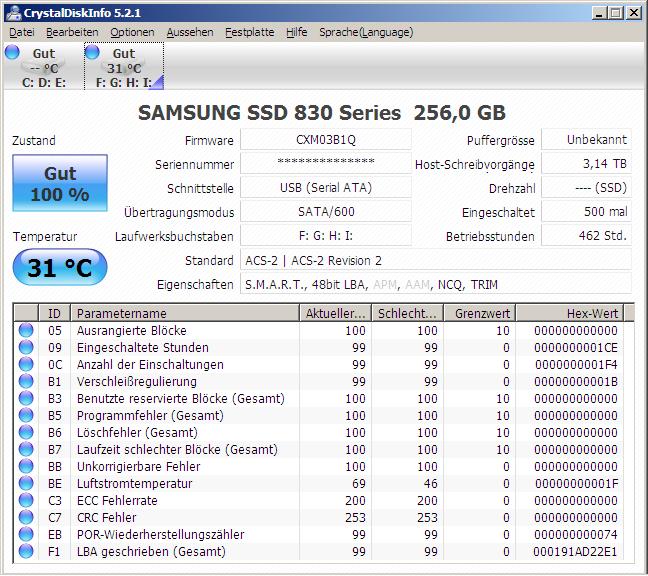
Task: Select the C: D: E: disk tab
Action: (43, 66)
